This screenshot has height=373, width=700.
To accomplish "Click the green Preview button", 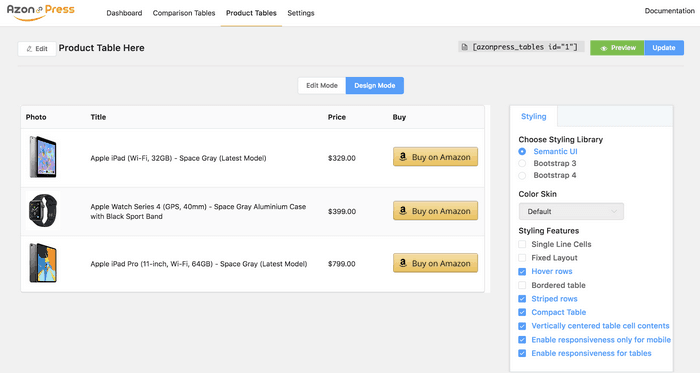I will pos(617,48).
